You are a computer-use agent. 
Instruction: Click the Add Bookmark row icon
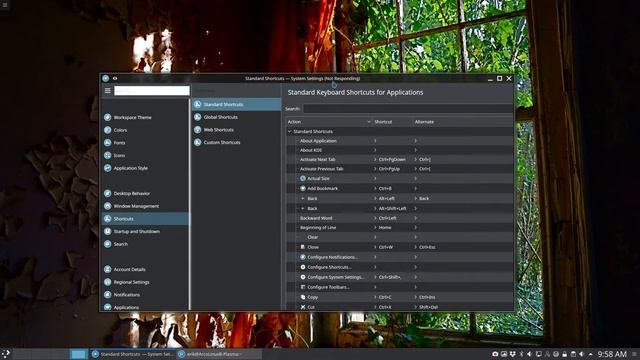click(303, 189)
